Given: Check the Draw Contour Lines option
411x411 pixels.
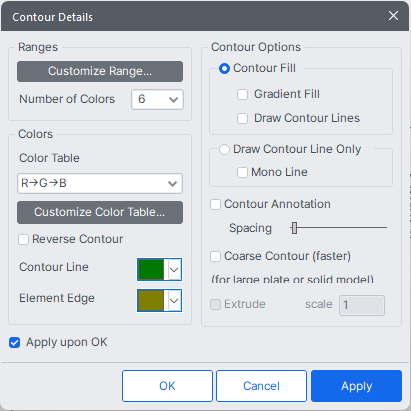Looking at the screenshot, I should point(242,118).
